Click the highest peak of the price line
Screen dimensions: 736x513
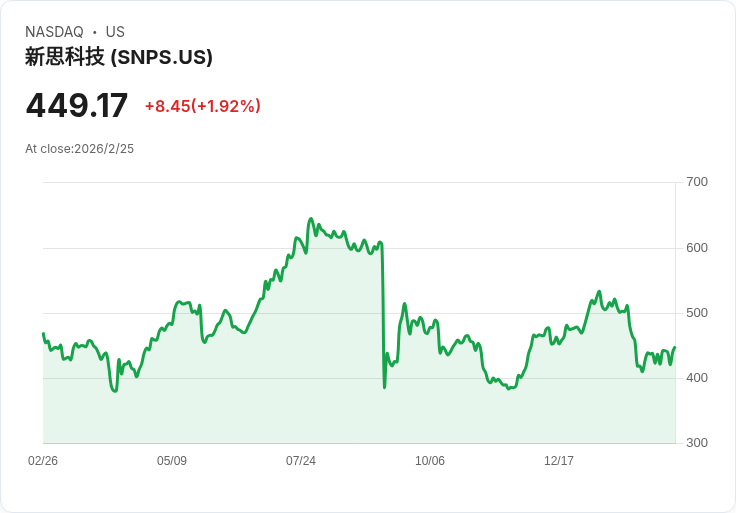click(x=311, y=219)
